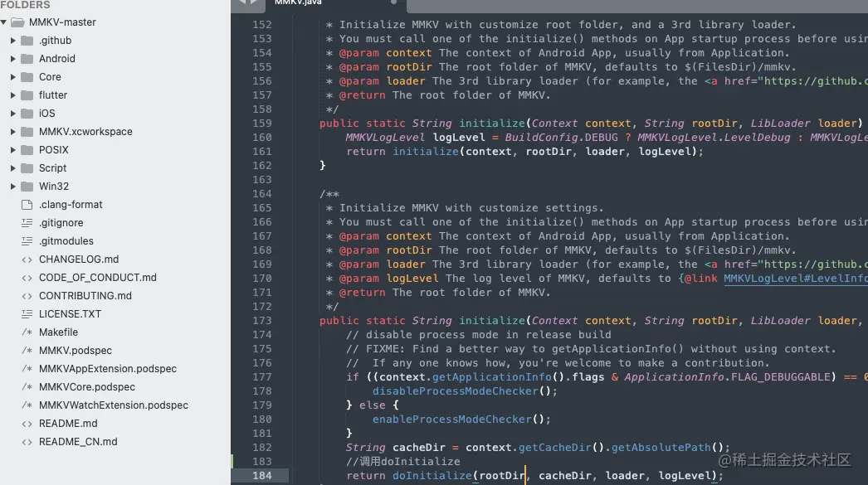Click enableProcessModeChecker call on line 180
Screen dimensions: 868x485
(451, 420)
